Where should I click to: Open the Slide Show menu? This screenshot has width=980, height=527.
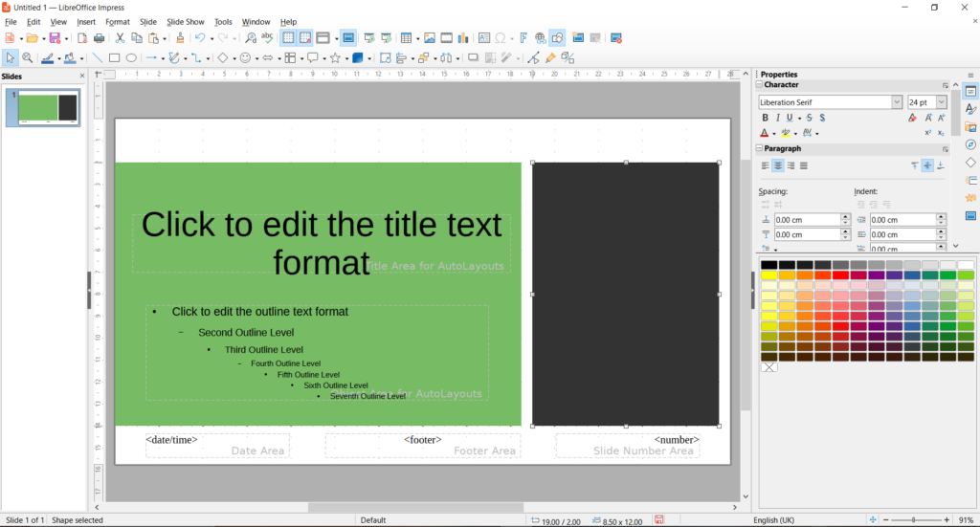[x=185, y=21]
